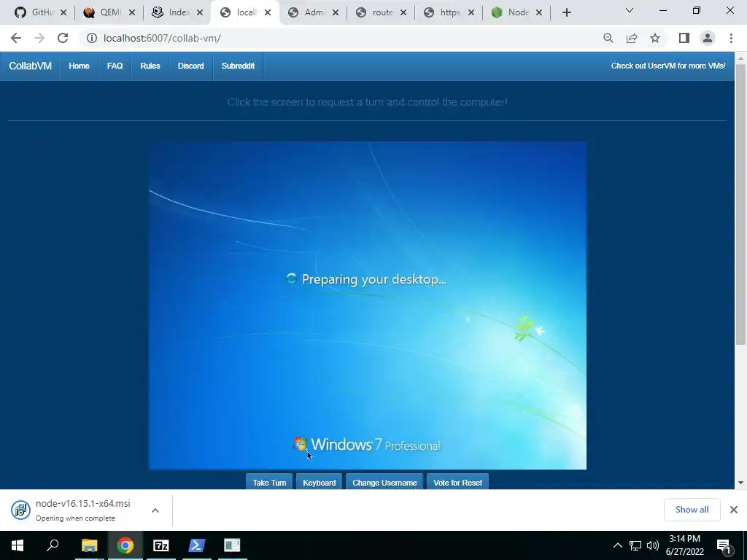The image size is (747, 560).
Task: Close the Node tab
Action: click(539, 13)
